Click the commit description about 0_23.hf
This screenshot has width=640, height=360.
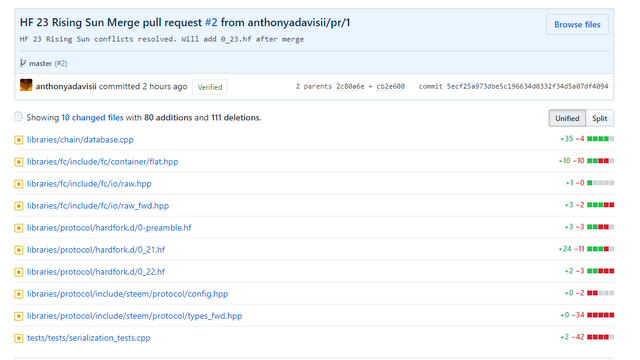(x=162, y=39)
